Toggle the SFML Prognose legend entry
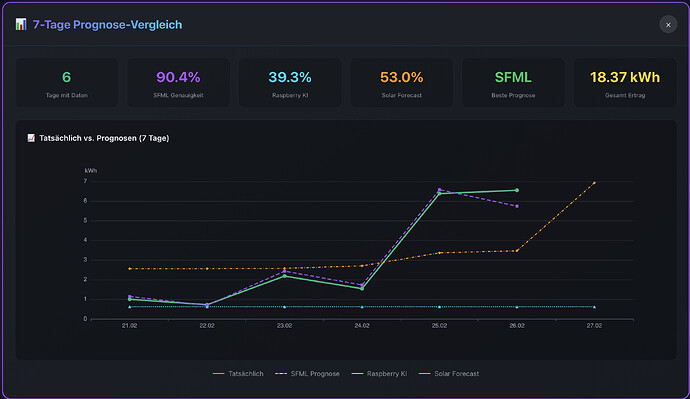Screen dimensions: 690x399 307,373
